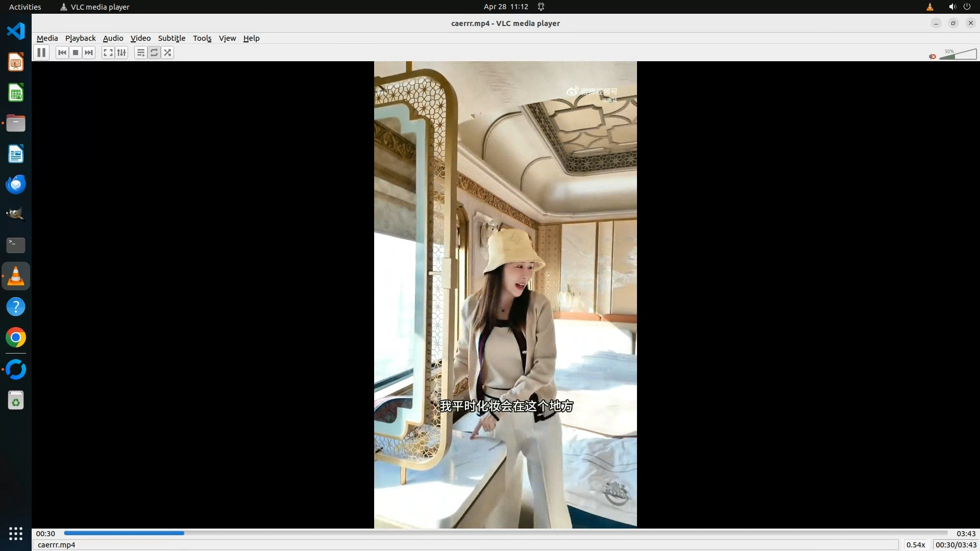Expand the Tools menu
The height and width of the screenshot is (551, 980).
coord(202,38)
